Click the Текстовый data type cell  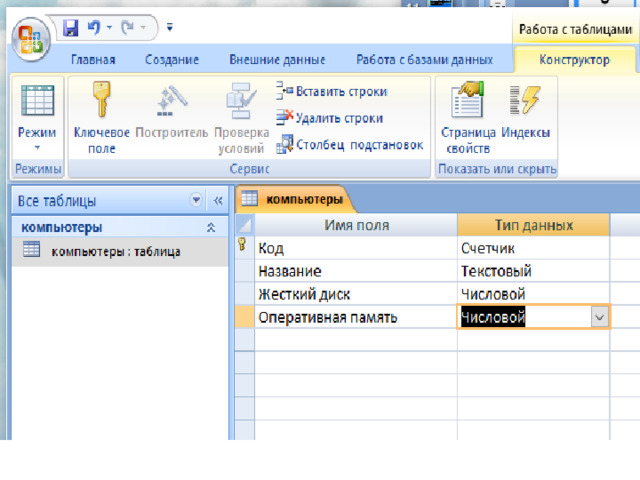click(x=533, y=271)
